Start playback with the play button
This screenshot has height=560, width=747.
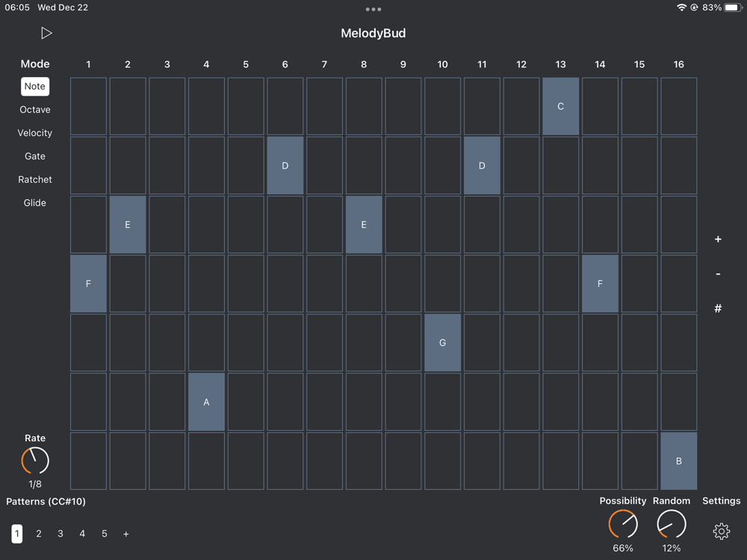(46, 34)
